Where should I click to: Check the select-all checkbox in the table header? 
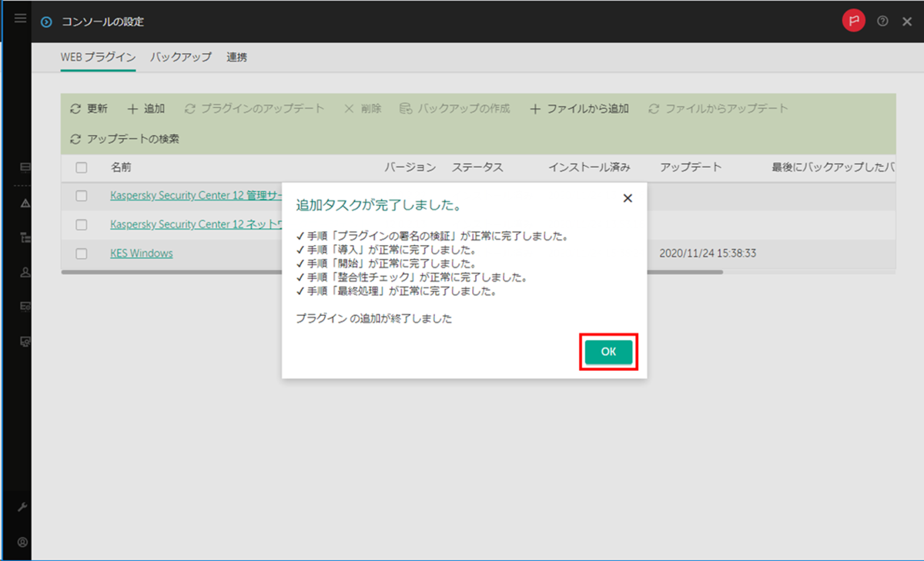coord(81,167)
